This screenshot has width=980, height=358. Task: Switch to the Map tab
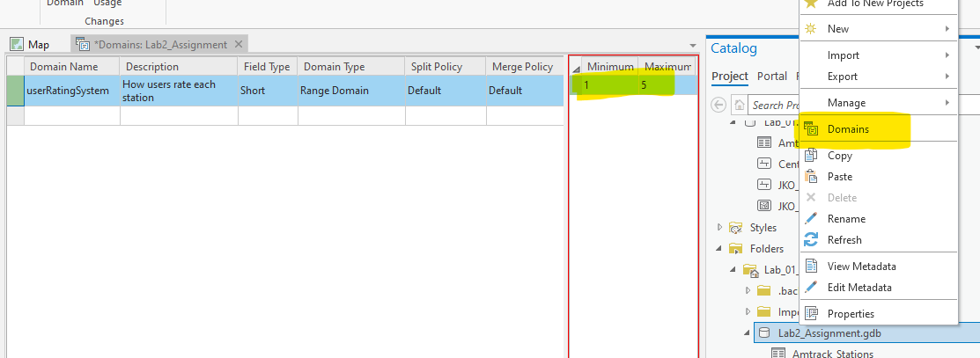point(30,44)
